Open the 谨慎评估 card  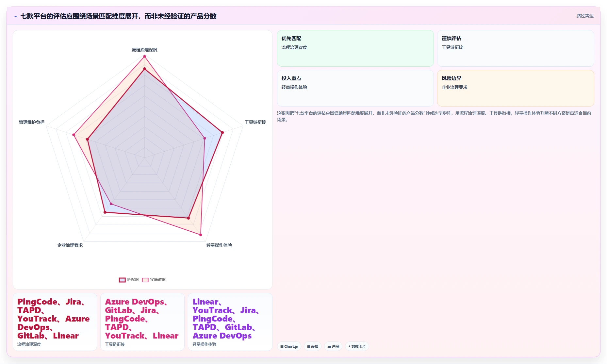[x=516, y=48]
